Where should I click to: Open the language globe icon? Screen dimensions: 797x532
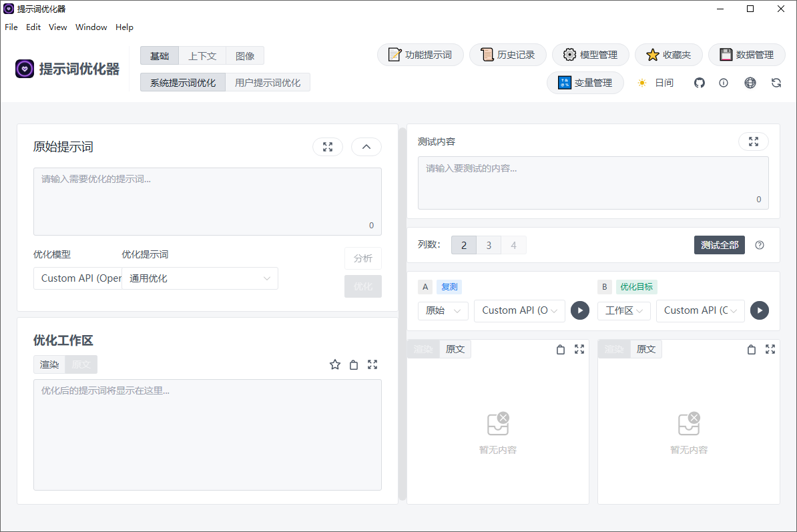(750, 83)
